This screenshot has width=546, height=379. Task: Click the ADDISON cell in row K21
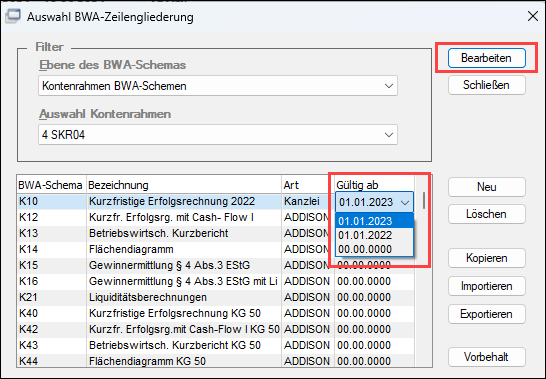(308, 297)
